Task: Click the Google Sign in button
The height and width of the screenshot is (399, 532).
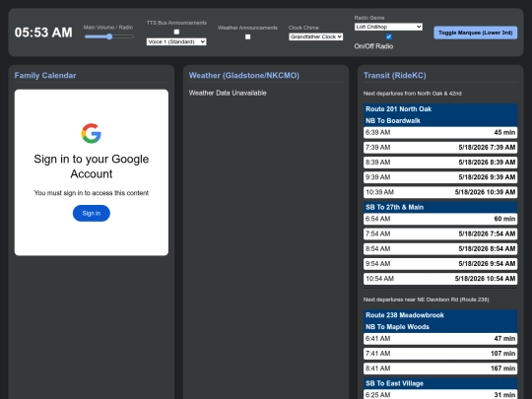Action: tap(92, 213)
